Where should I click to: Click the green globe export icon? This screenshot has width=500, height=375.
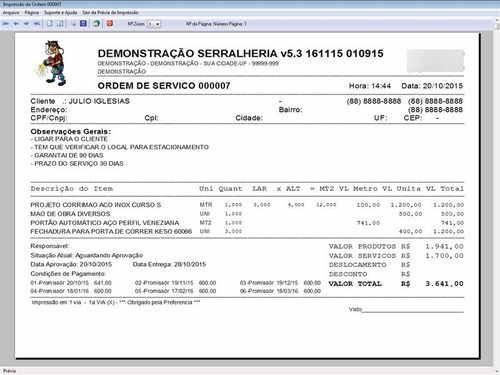point(97,23)
